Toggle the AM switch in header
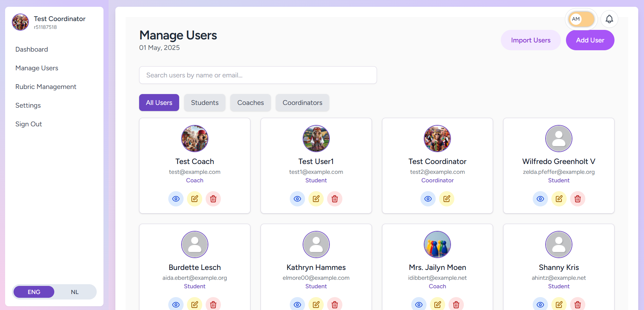 [x=581, y=19]
